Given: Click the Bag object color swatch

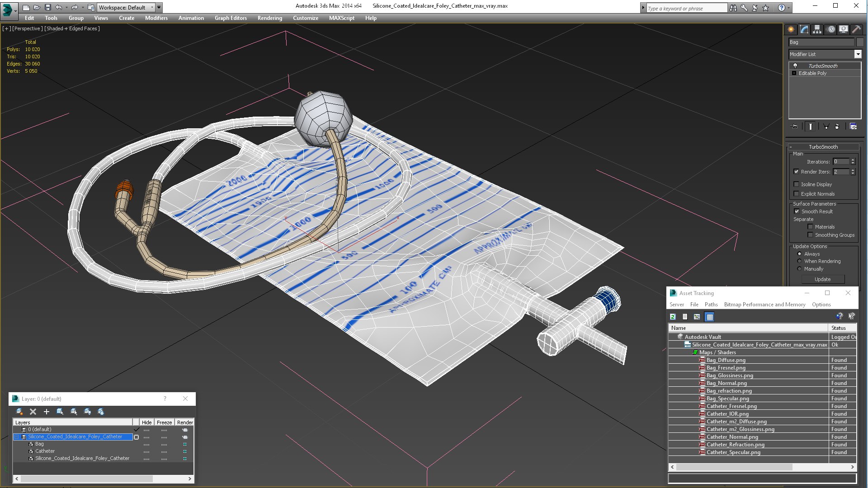Looking at the screenshot, I should 860,42.
